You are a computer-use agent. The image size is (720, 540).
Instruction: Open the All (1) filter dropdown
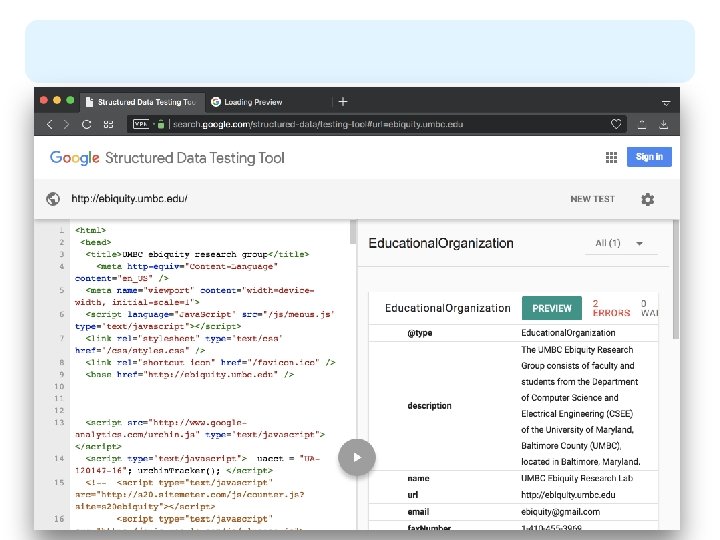[621, 243]
